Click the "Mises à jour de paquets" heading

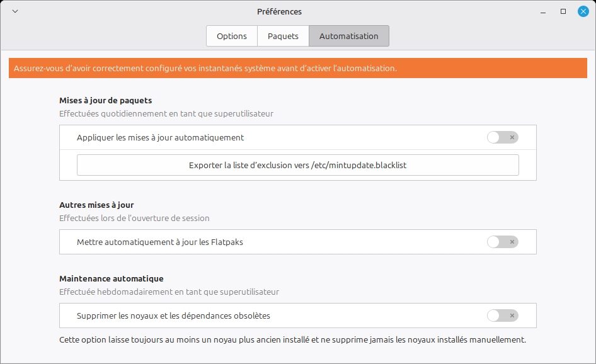tap(105, 100)
